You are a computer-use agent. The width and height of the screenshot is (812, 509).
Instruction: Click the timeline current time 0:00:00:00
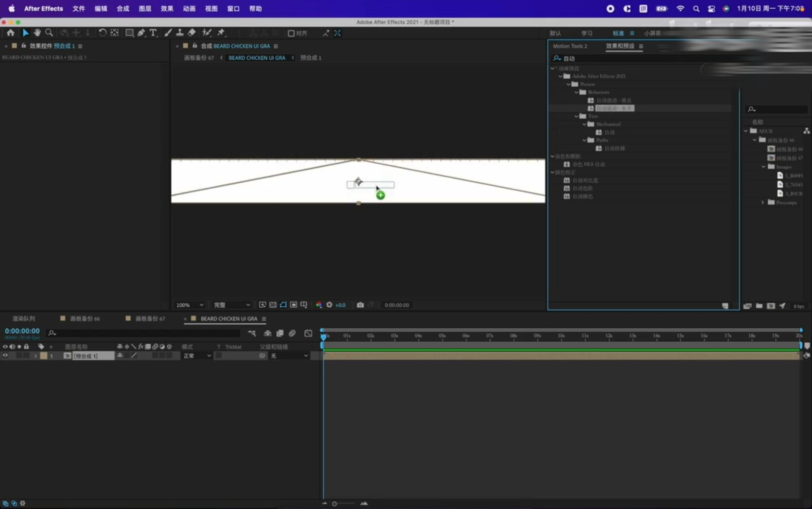[22, 331]
